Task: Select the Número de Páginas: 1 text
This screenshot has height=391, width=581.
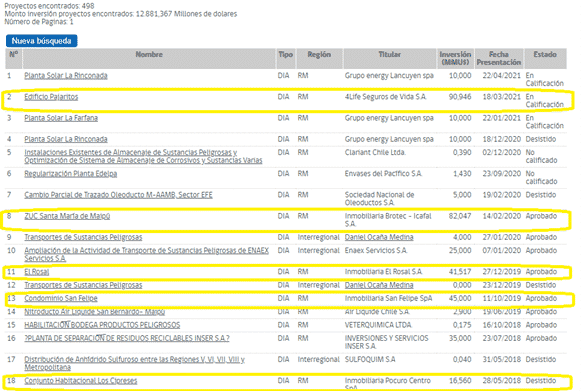Action: coord(39,22)
